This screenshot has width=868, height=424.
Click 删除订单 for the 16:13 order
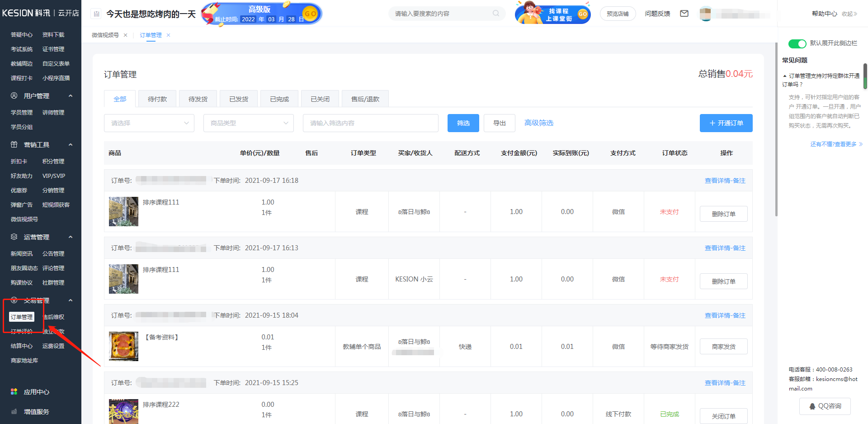pos(723,281)
